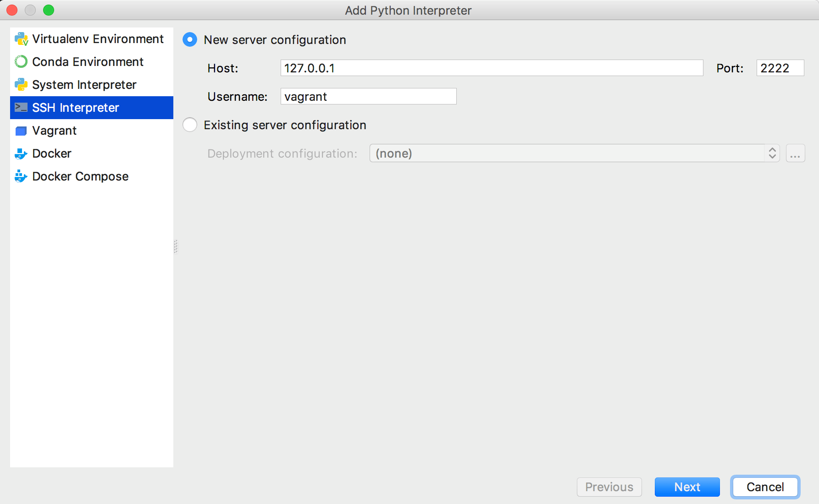Click the deployment configuration browse button

click(x=795, y=153)
